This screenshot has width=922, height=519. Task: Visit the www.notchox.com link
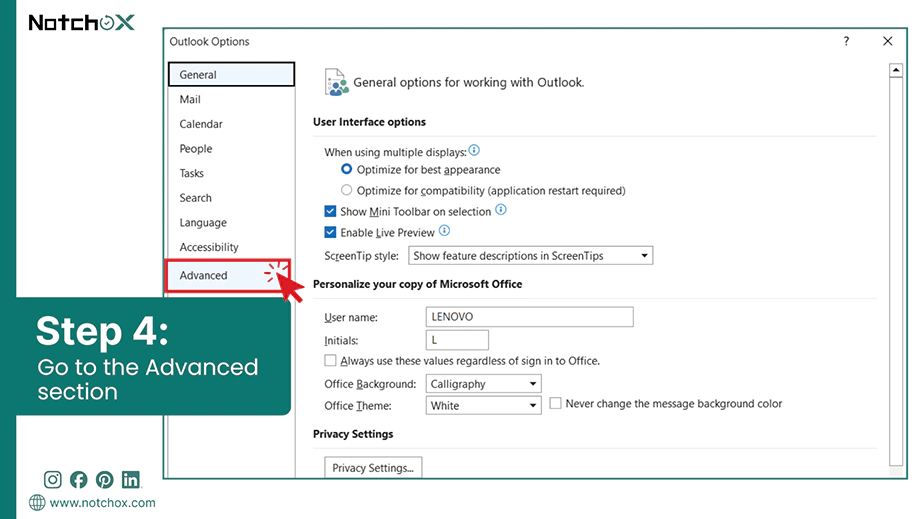102,503
